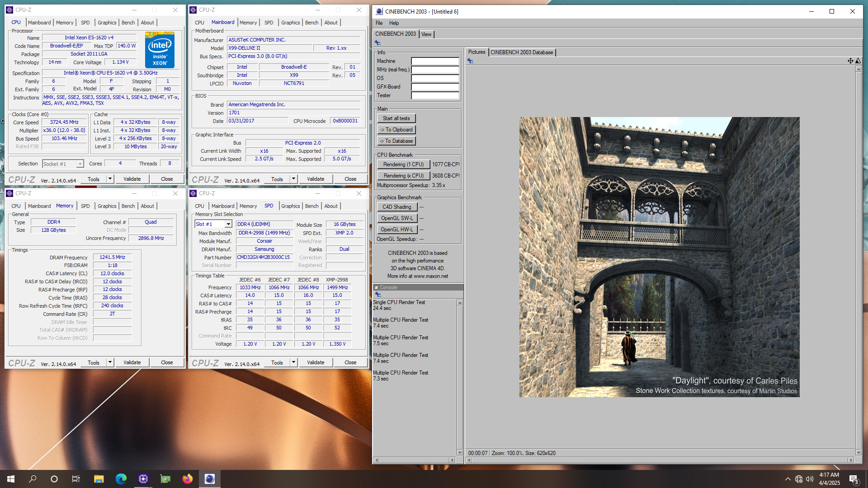Select the zoom triangle icon above the picture
868x488 pixels.
click(858, 61)
